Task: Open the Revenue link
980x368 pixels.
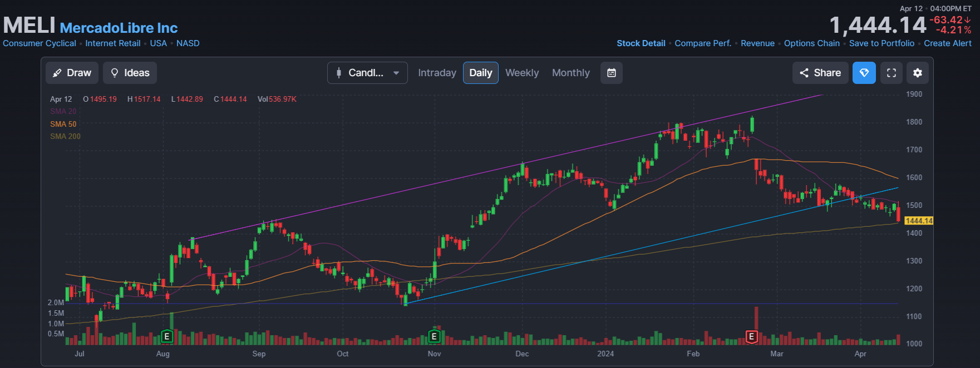Action: point(757,43)
